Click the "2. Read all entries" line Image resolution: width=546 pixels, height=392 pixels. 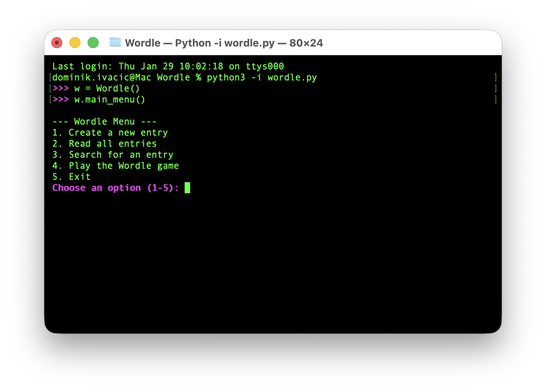[x=105, y=144]
